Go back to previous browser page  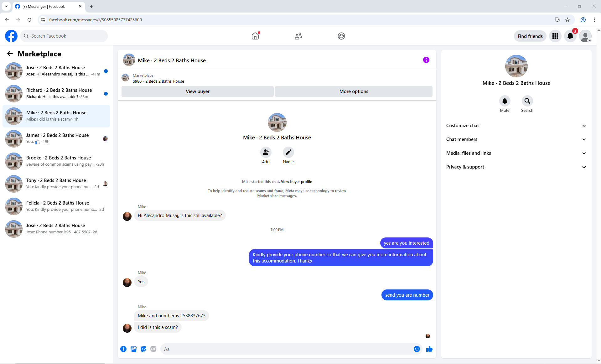pos(7,20)
